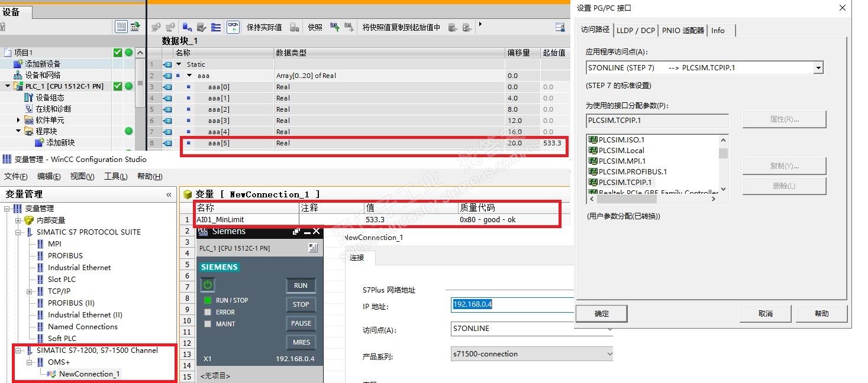Select the Industrial Ethernet (II) tree item
Image resolution: width=868 pixels, height=383 pixels.
(85, 315)
